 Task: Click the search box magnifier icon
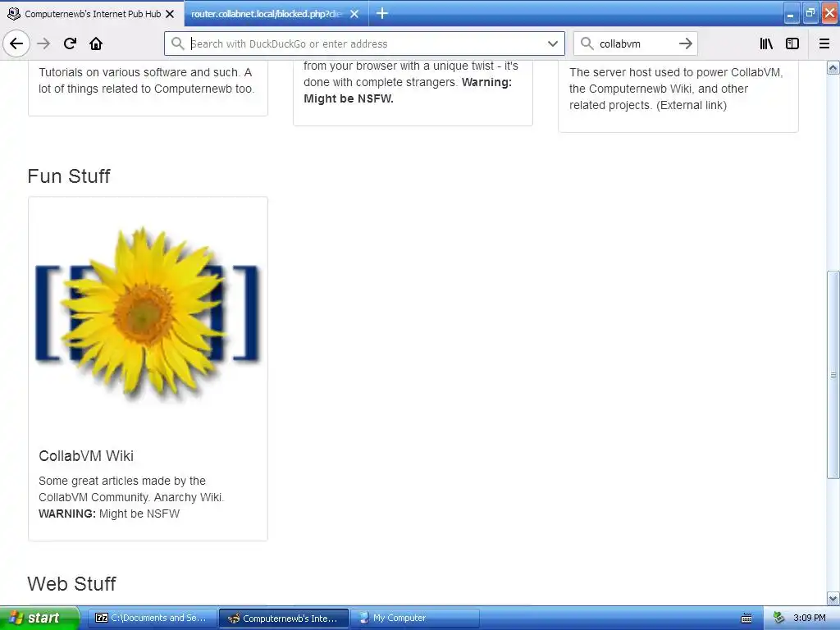pyautogui.click(x=587, y=43)
